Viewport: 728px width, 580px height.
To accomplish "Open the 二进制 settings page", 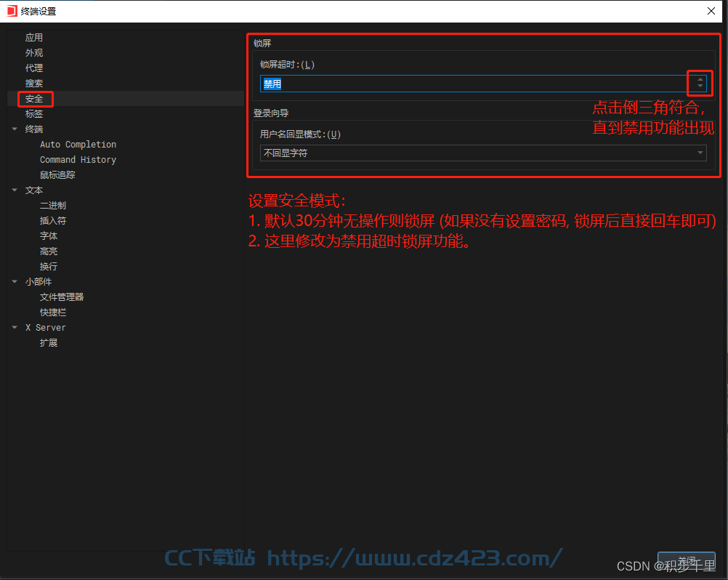I will (x=52, y=205).
